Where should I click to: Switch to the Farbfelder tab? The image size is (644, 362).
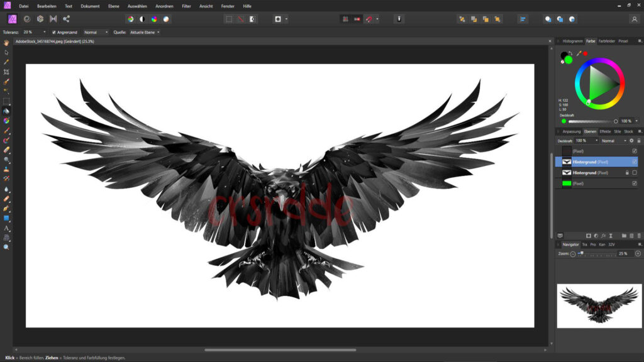606,41
